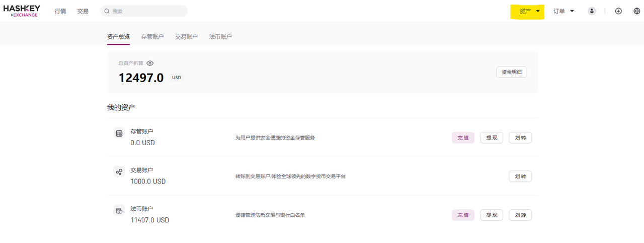Click the 存管账户 name in asset list
Viewport: 644px width, 243px height.
coord(141,131)
